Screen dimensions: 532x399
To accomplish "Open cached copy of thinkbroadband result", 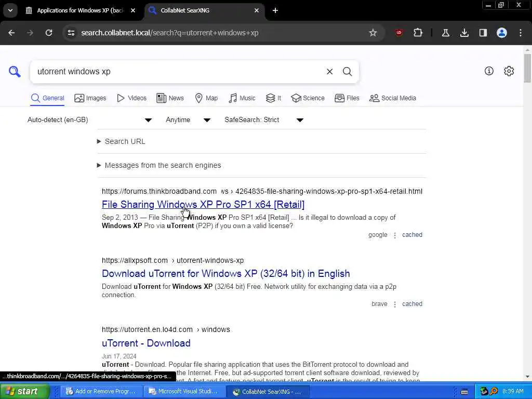I will click(x=412, y=235).
